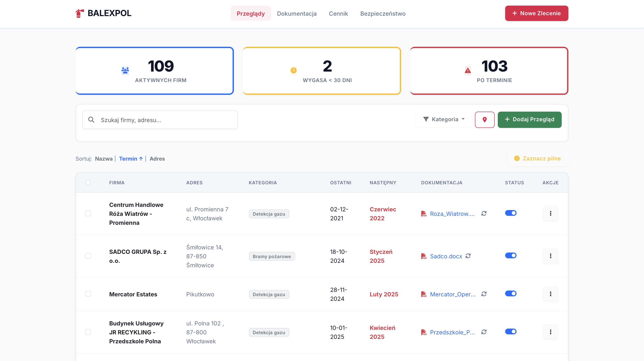Click refresh icon beside Roza_Wiatrow file
The image size is (644, 361).
click(x=484, y=213)
